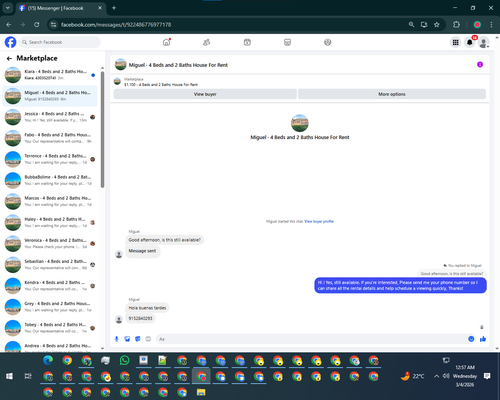This screenshot has height=400, width=500.
Task: Open Veronica's conversation
Action: (50, 243)
